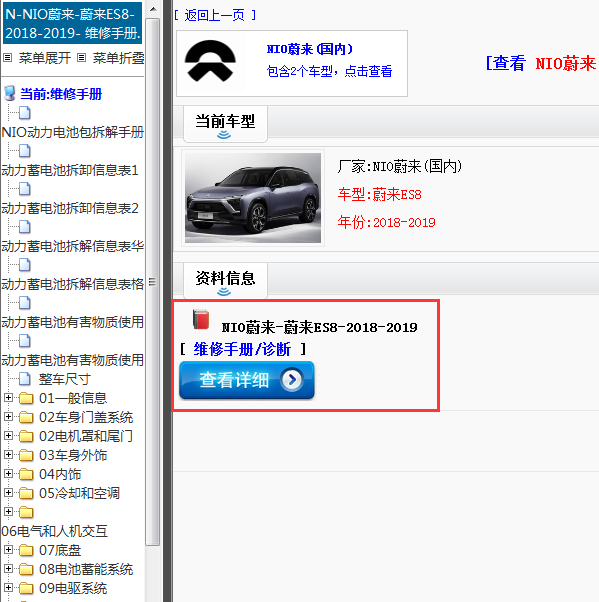Viewport: 599px width, 602px height.
Task: Click the 04内饰 folder icon
Action: pos(26,474)
